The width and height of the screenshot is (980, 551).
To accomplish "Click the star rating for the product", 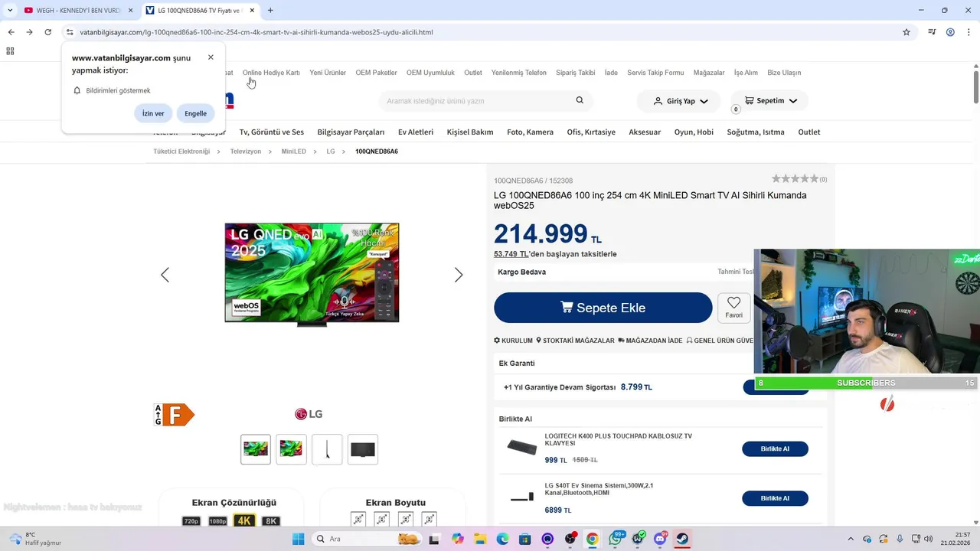I will [x=795, y=178].
